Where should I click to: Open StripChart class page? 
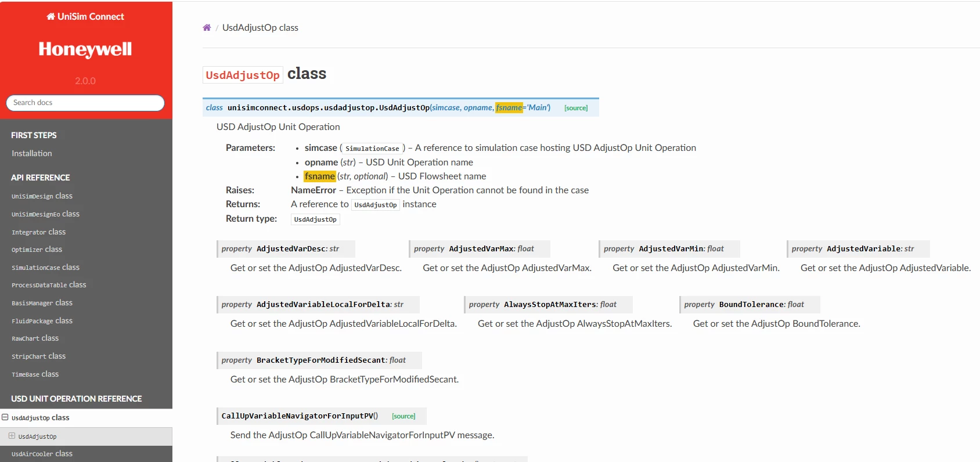click(x=38, y=356)
